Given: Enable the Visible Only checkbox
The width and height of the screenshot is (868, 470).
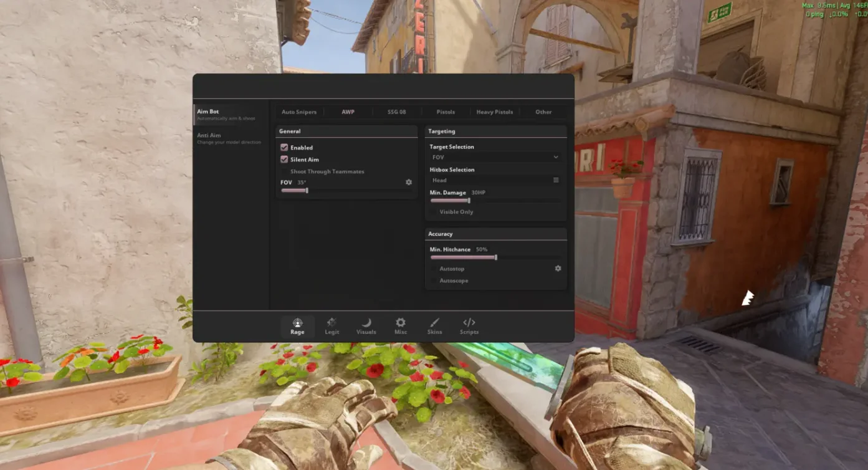Looking at the screenshot, I should [x=434, y=212].
